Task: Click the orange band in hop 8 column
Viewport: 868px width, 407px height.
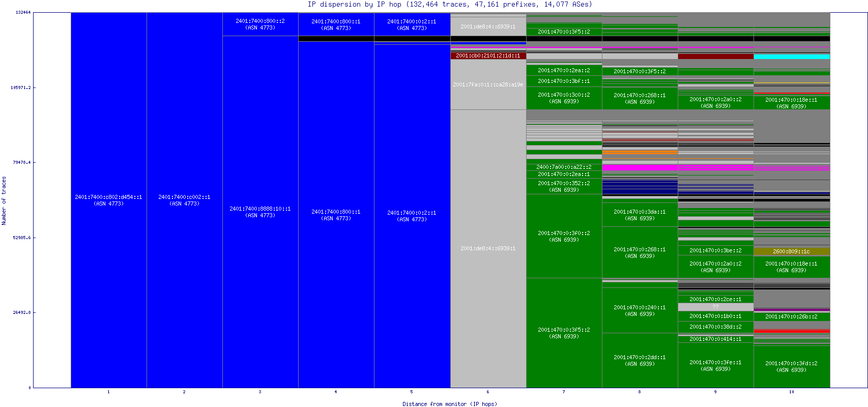Action: 640,152
